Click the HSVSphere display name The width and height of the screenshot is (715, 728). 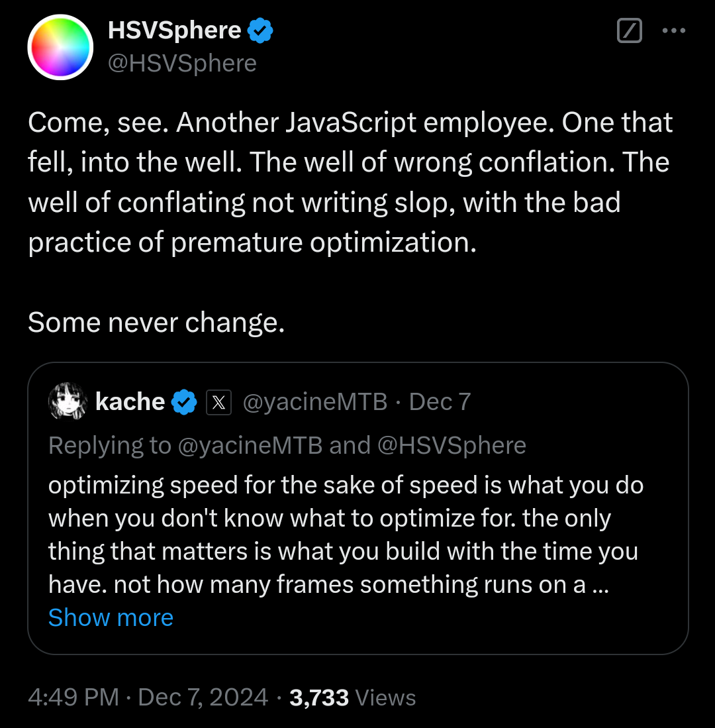tap(175, 30)
